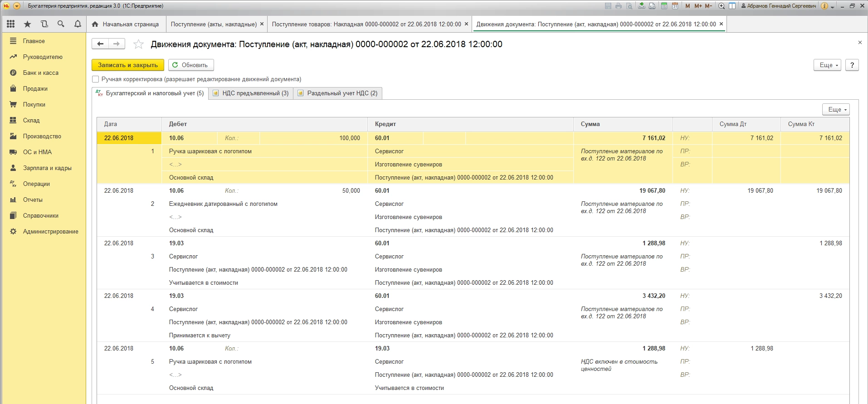Open the Склад section
This screenshot has width=868, height=404.
click(x=44, y=120)
